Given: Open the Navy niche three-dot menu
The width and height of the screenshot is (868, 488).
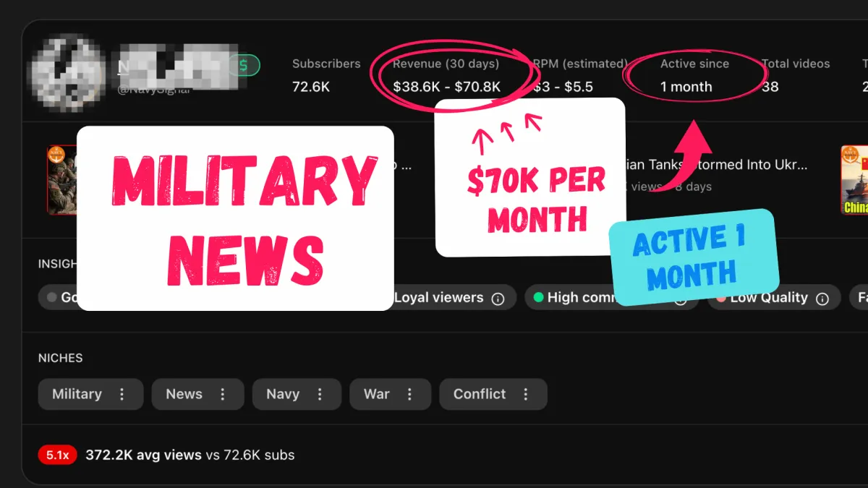Looking at the screenshot, I should [319, 394].
